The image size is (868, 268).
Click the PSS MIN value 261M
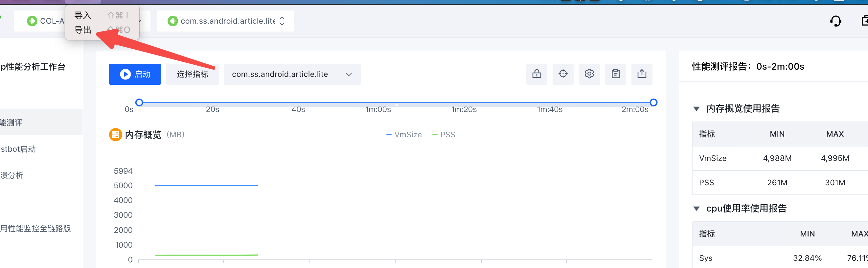coord(777,183)
